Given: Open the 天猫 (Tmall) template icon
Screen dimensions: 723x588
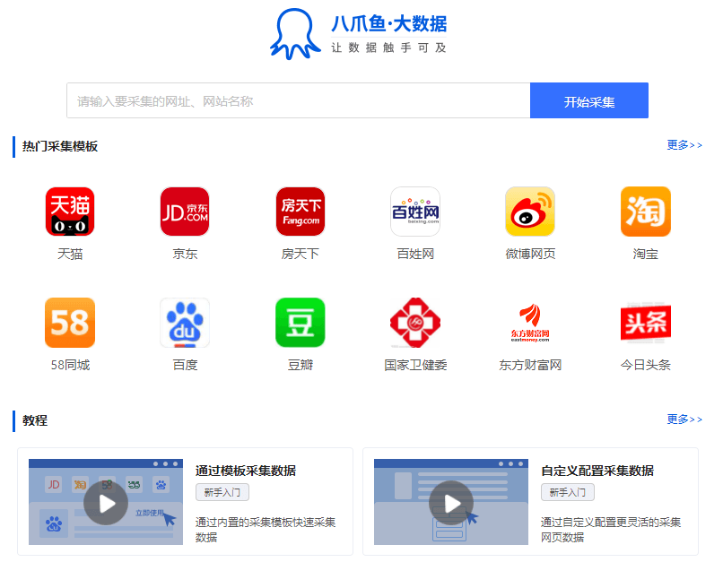Looking at the screenshot, I should click(x=70, y=212).
